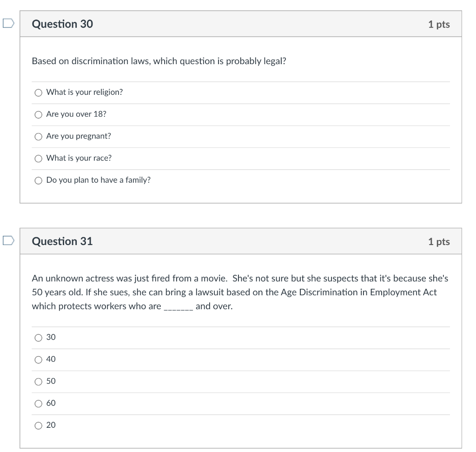Click the Question 31 header
Viewport: 476px width, 452px height.
click(x=63, y=241)
